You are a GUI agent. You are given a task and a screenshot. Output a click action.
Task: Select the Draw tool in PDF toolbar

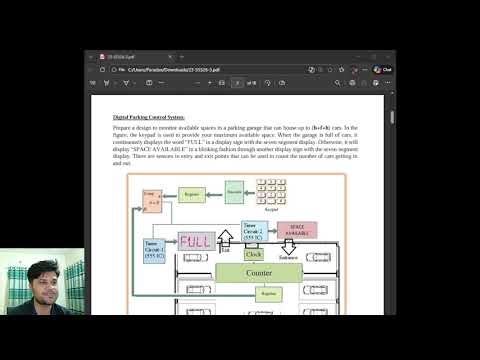click(x=126, y=83)
